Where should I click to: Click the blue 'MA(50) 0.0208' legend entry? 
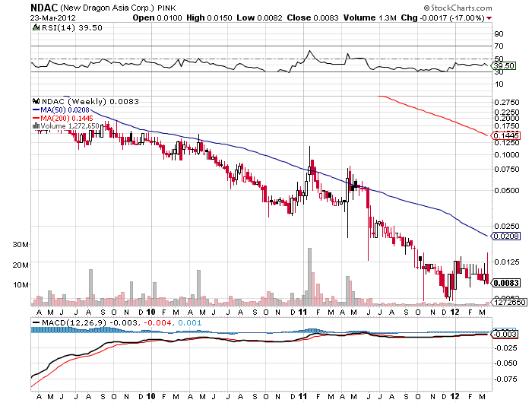[61, 110]
